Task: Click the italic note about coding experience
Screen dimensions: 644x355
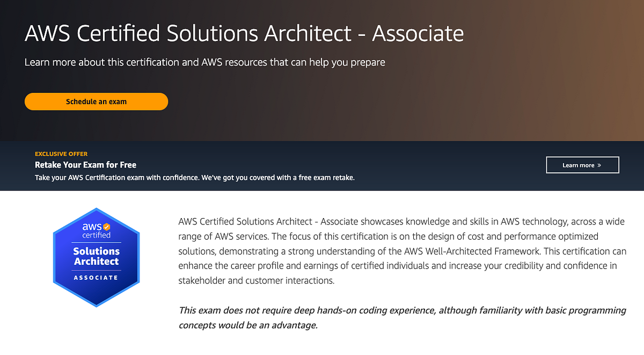Action: [x=402, y=317]
